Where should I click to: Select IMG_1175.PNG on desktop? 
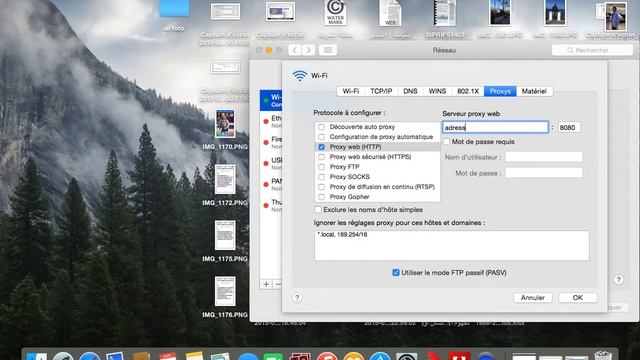click(x=225, y=236)
